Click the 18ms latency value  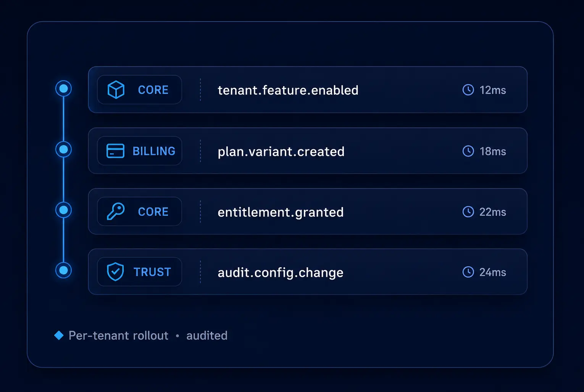point(493,151)
